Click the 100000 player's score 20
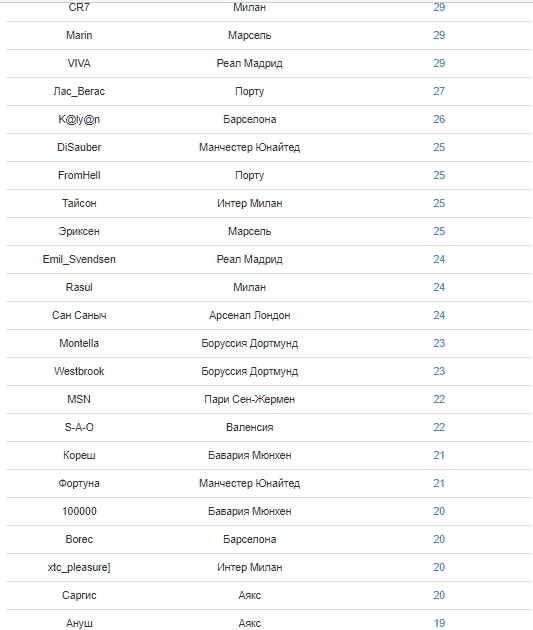The image size is (533, 630). (x=439, y=511)
